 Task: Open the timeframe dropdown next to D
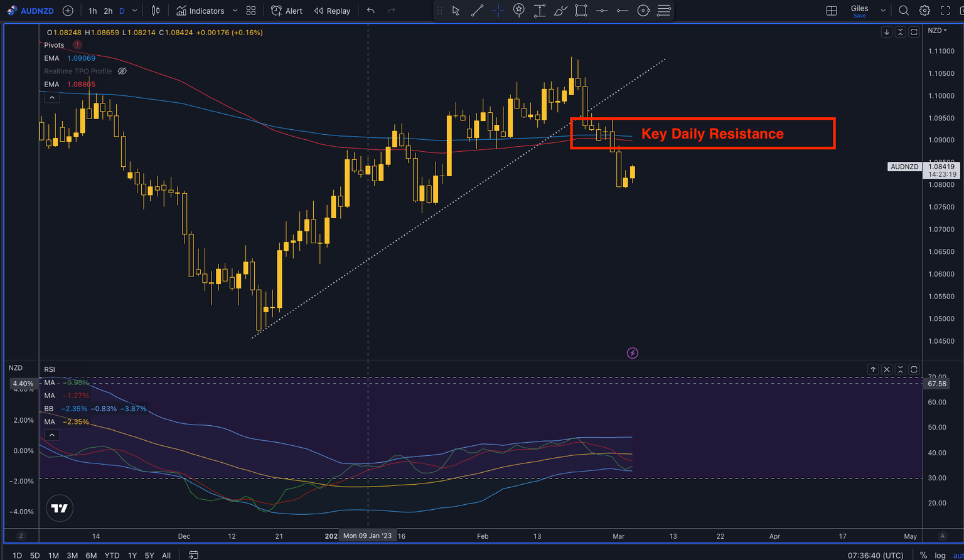click(x=134, y=11)
